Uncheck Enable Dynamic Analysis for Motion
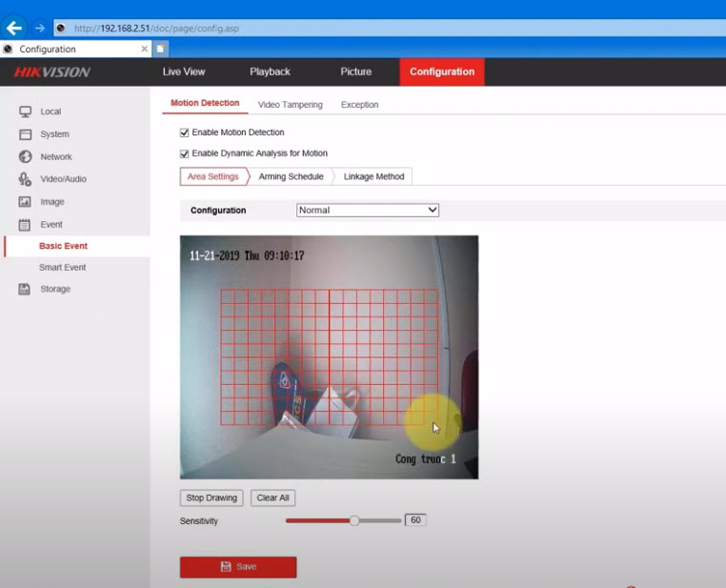This screenshot has height=588, width=726. coord(185,153)
